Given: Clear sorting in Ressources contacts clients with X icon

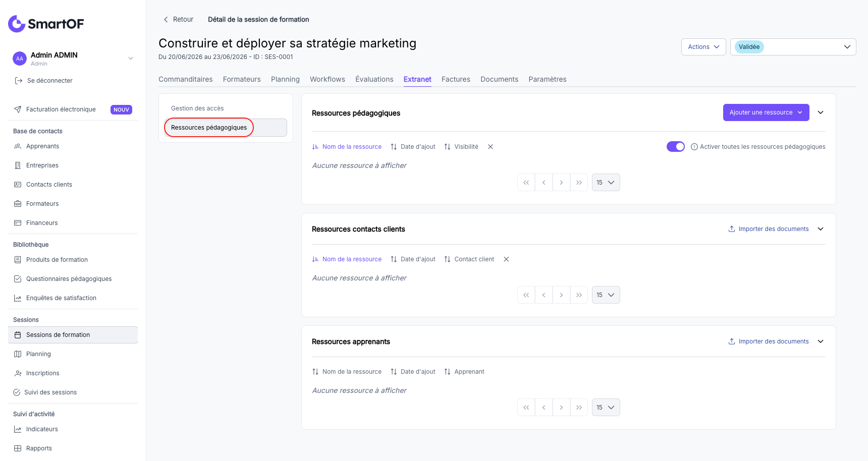Looking at the screenshot, I should tap(506, 259).
